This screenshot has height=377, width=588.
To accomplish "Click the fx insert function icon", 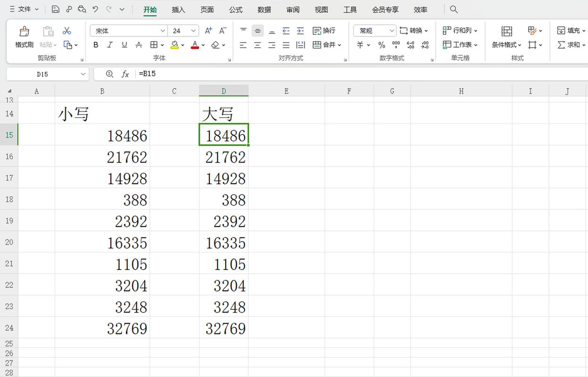I will tap(125, 74).
